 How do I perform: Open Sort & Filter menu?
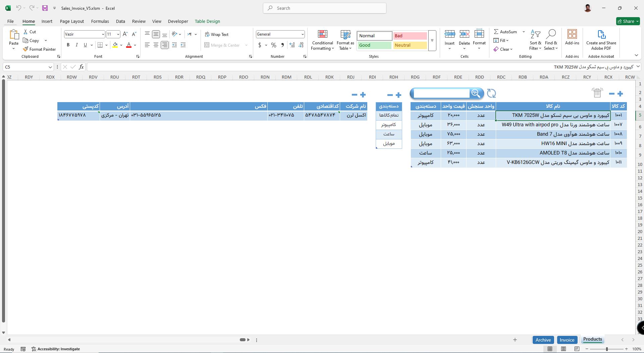pos(535,40)
